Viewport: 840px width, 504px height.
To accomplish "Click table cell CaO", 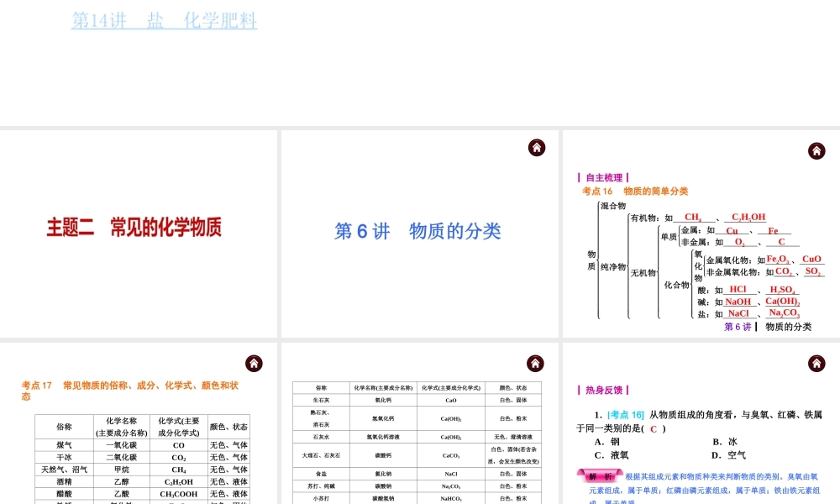I will 450,400.
